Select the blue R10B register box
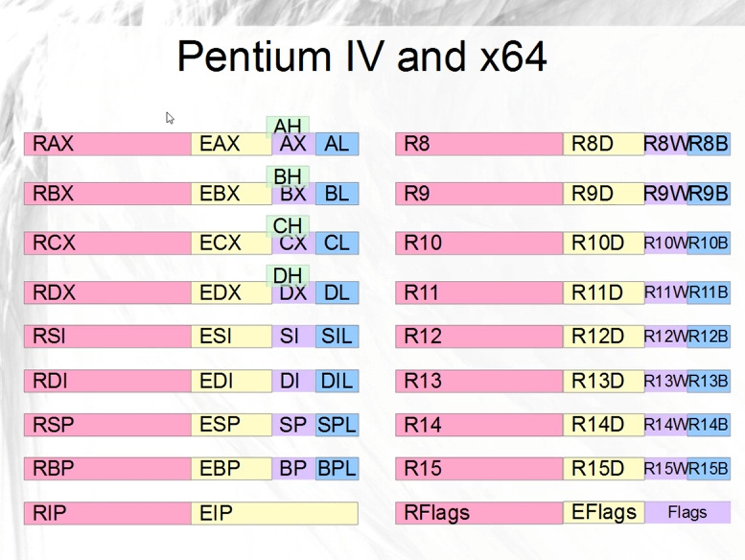The width and height of the screenshot is (745, 560). click(x=709, y=244)
